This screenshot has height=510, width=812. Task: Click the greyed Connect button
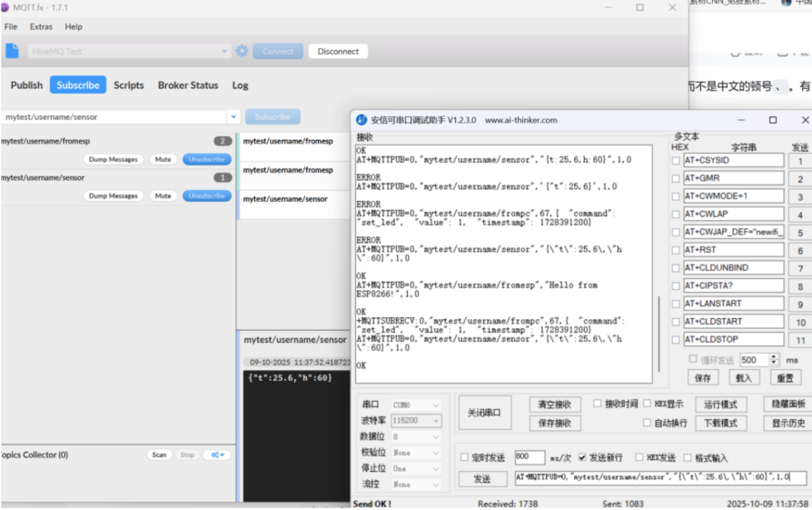coord(278,51)
